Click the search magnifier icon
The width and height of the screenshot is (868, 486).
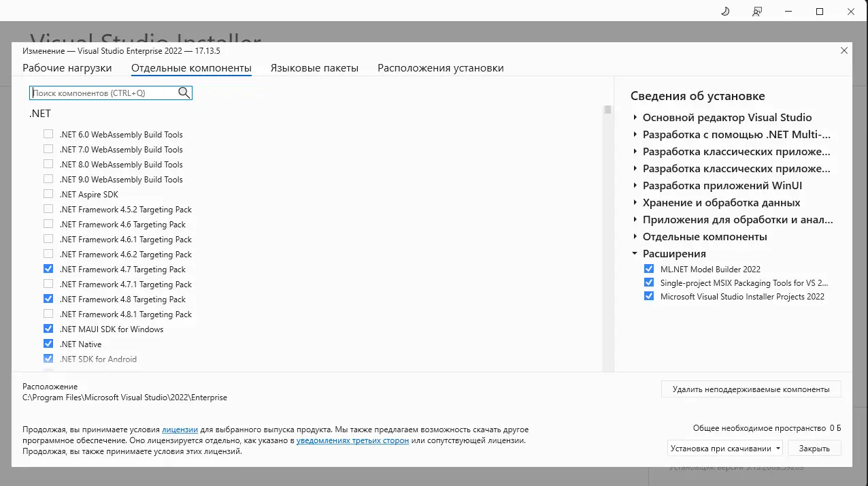tap(184, 93)
